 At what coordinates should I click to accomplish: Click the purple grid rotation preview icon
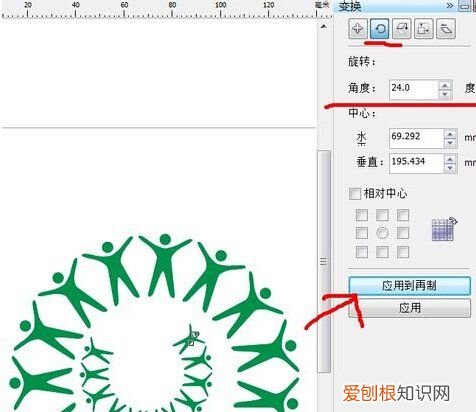[444, 229]
